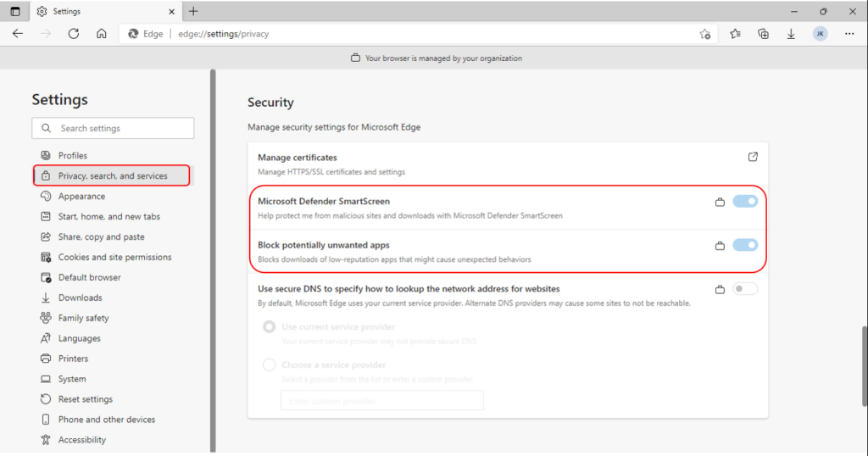Go back with the Back arrow

coord(18,34)
